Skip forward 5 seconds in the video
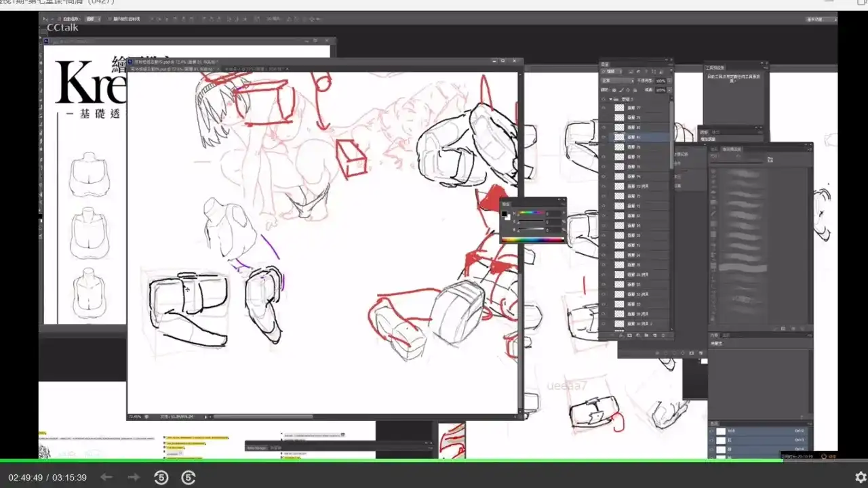The width and height of the screenshot is (868, 488). point(189,478)
